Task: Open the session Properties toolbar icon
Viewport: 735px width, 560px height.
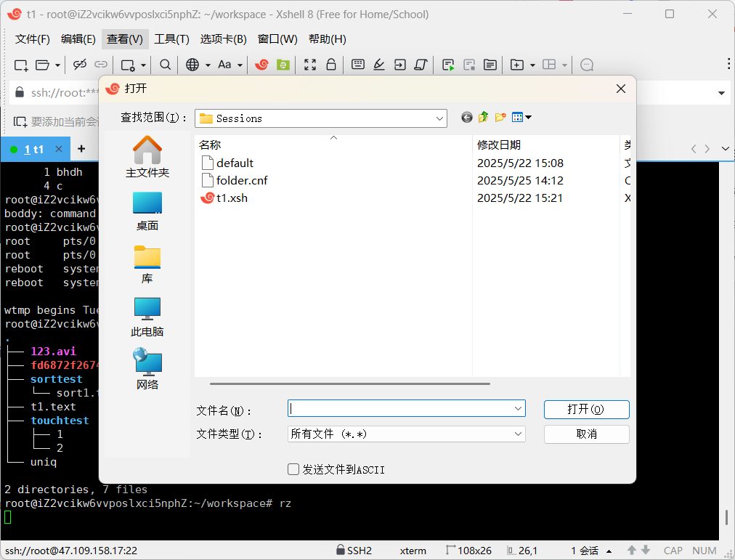Action: click(128, 65)
